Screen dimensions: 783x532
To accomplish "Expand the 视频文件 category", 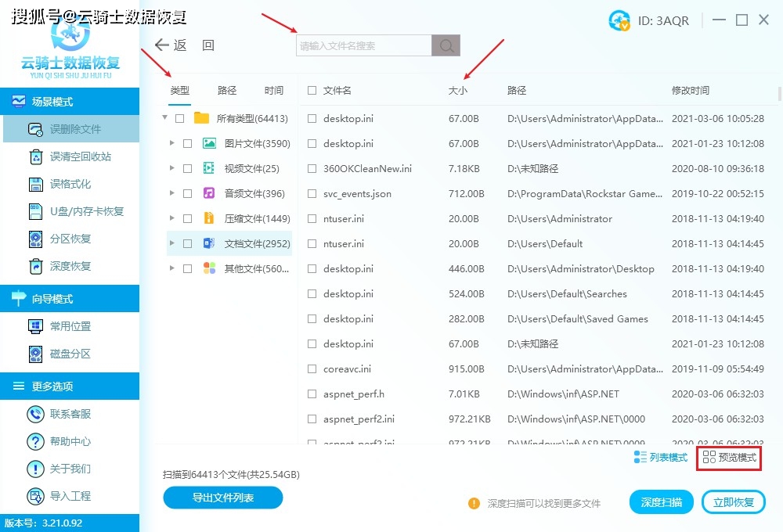I will 174,167.
